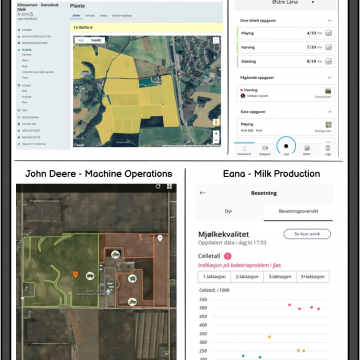Click the back arrow beside Besetning

pyautogui.click(x=202, y=193)
